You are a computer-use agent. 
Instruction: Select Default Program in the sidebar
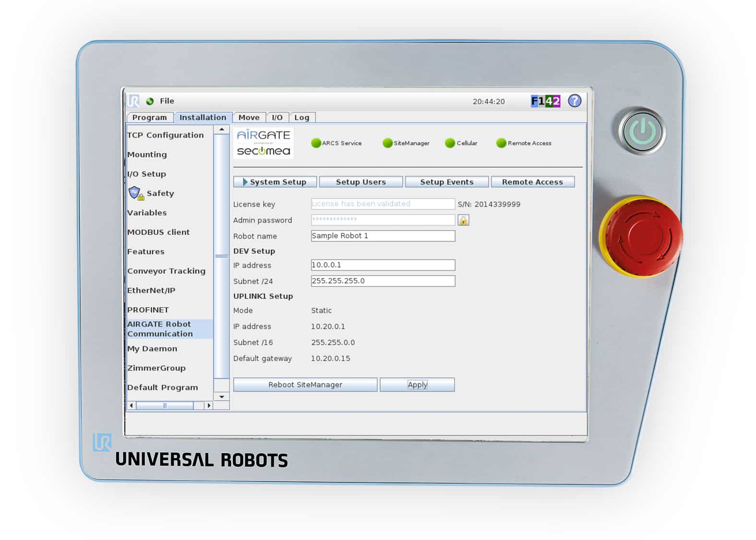pyautogui.click(x=162, y=387)
